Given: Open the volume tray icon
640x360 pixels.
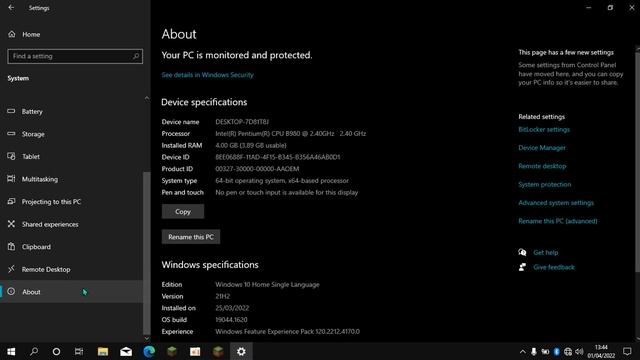Looking at the screenshot, I should (579, 351).
